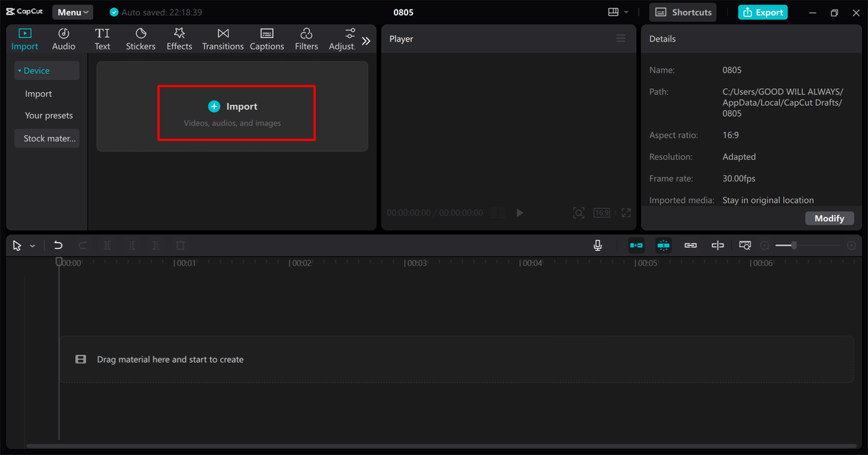Click the Modify button
Image resolution: width=868 pixels, height=455 pixels.
point(829,218)
